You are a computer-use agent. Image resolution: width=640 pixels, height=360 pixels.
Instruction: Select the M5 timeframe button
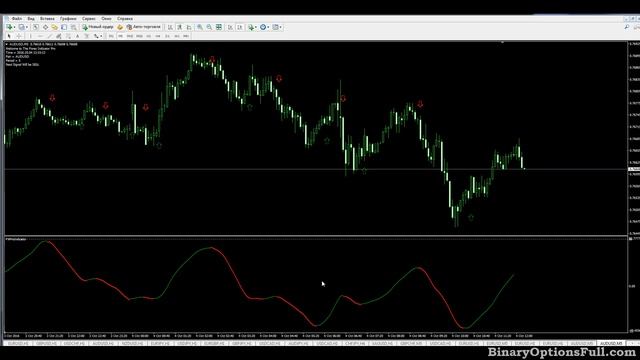[120, 36]
